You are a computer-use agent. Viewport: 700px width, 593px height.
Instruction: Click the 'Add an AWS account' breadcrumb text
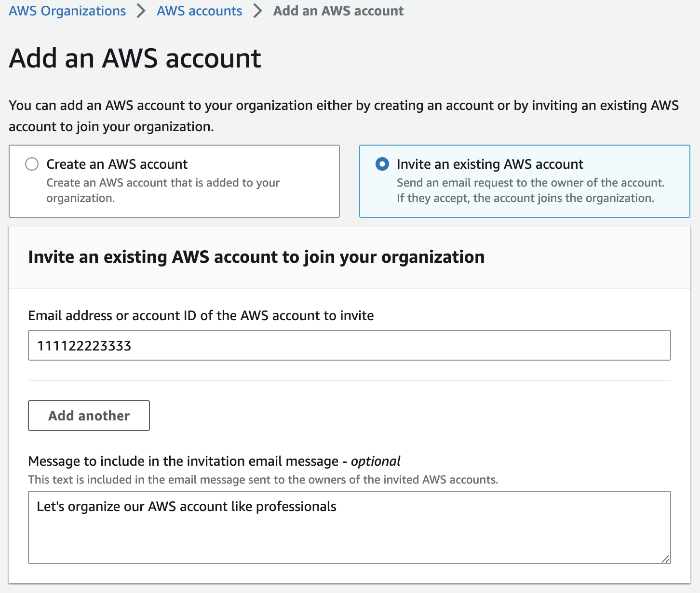(x=338, y=11)
